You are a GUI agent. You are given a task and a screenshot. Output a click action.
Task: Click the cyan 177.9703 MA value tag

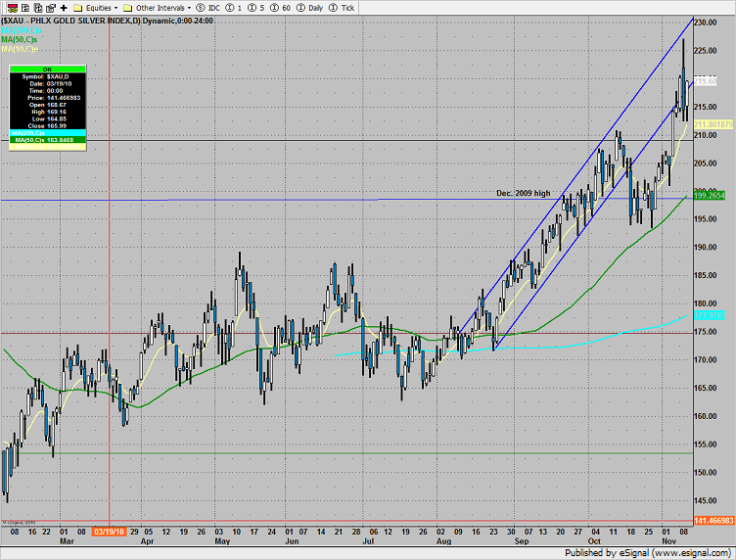coord(710,315)
